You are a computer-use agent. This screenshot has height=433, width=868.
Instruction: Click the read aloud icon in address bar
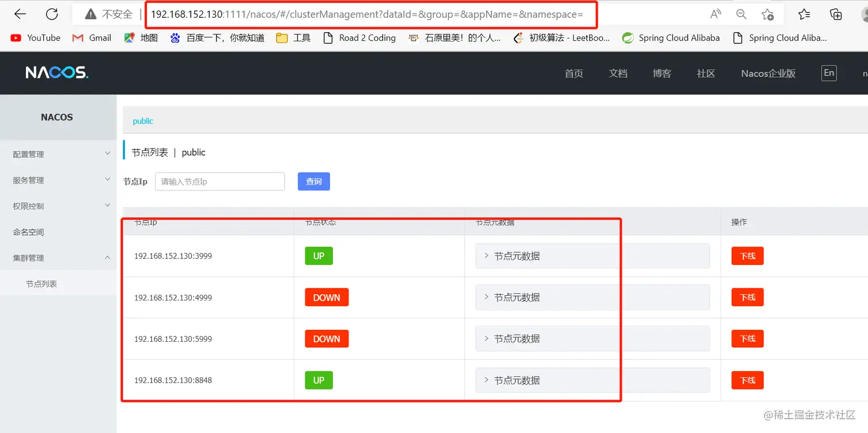(x=715, y=14)
